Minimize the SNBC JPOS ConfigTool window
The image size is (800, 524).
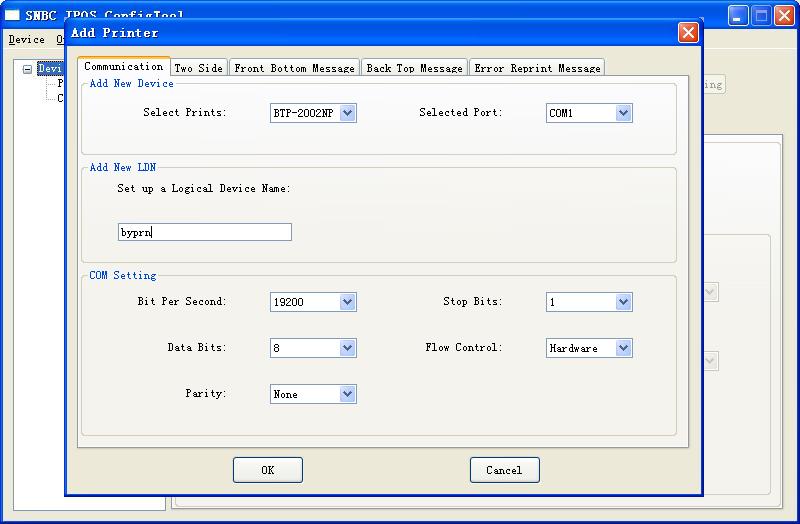(737, 16)
